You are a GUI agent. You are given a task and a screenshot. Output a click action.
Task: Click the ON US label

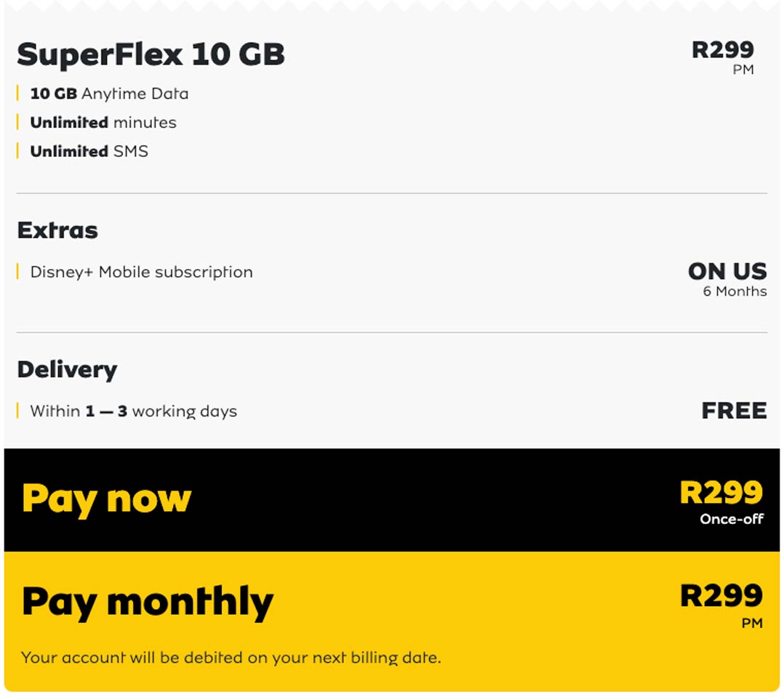point(727,271)
